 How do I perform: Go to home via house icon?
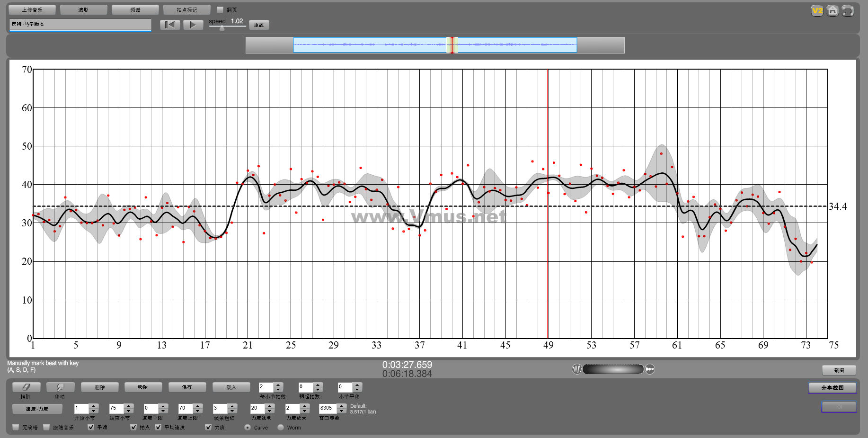coord(833,11)
